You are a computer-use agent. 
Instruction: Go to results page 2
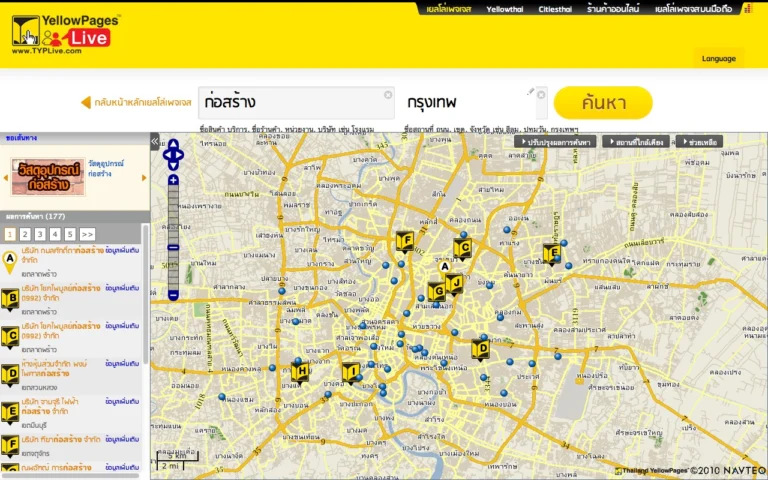click(x=25, y=234)
